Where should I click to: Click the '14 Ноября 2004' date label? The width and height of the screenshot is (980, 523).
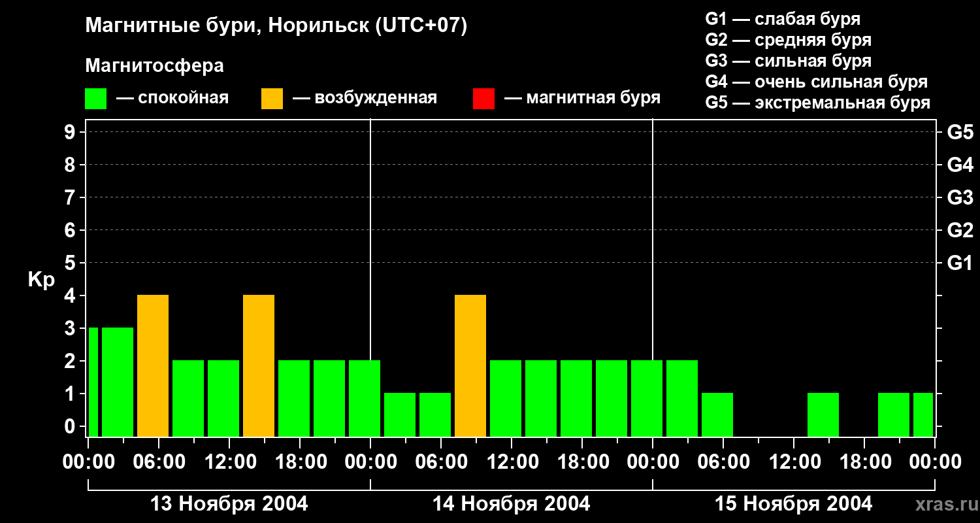[512, 503]
